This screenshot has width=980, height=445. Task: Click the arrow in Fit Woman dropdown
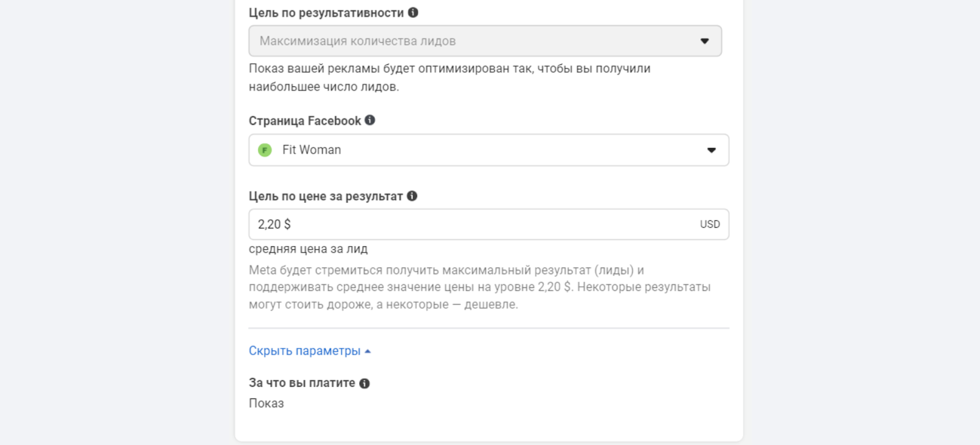[711, 150]
